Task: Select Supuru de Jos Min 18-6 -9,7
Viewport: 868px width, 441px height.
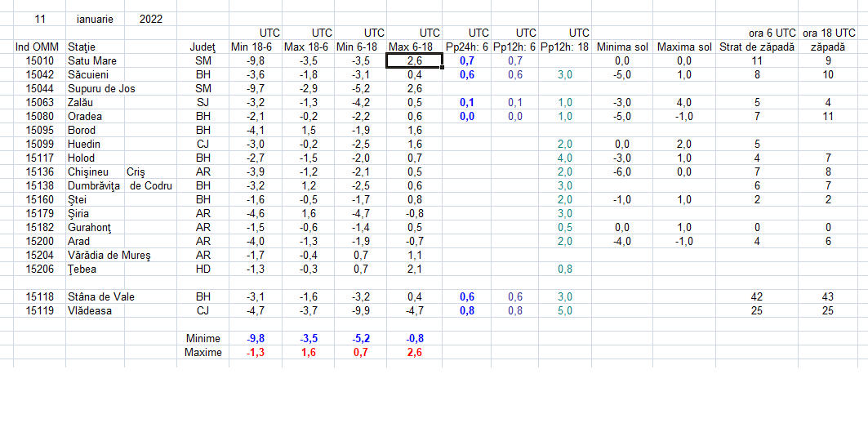Action: (256, 88)
